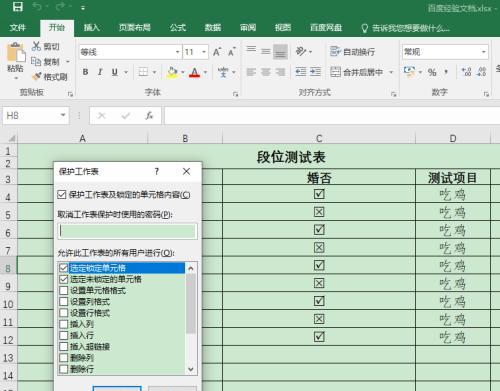Click the Undo arrow icon
This screenshot has width=500, height=391.
(38, 7)
